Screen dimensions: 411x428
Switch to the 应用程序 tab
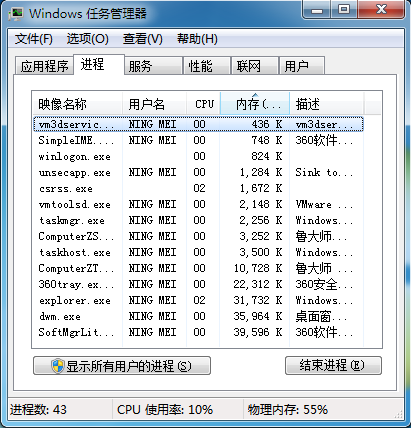pyautogui.click(x=44, y=66)
